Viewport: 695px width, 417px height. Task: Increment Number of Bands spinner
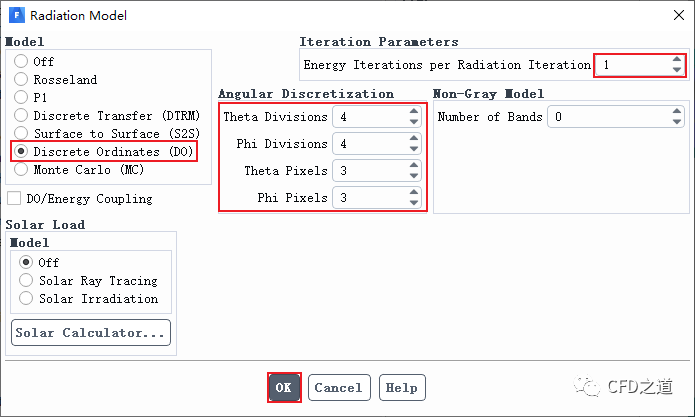point(677,112)
